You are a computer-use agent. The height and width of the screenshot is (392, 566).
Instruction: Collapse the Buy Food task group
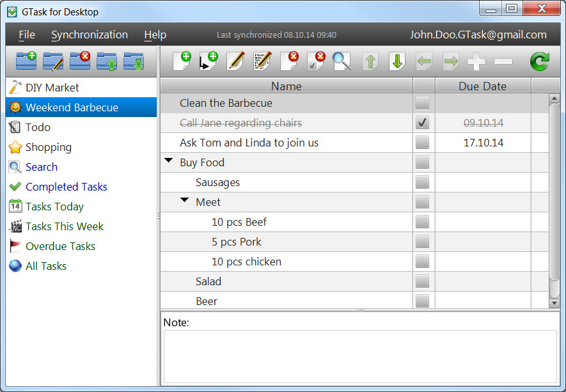pyautogui.click(x=169, y=161)
